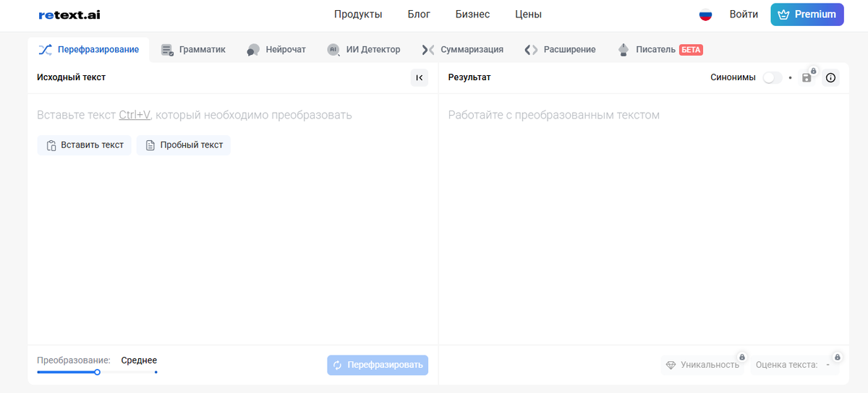Screen dimensions: 868x393
Task: Open the info icon in Результат header
Action: (830, 77)
